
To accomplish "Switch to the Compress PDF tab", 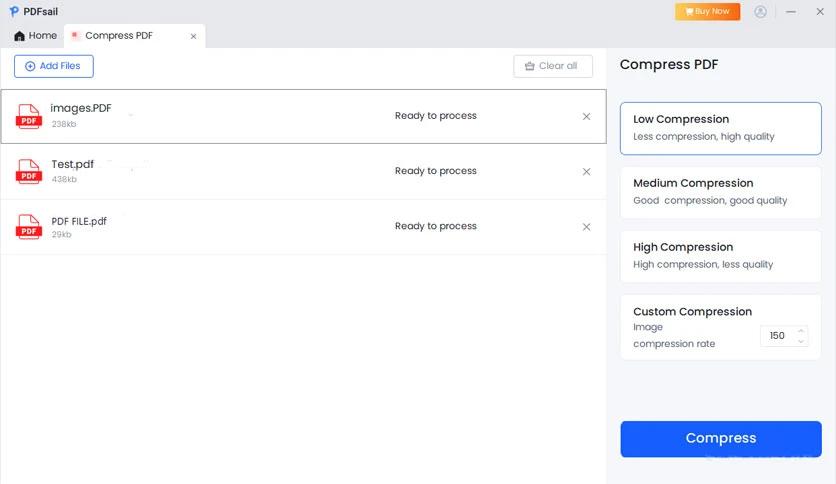I will tap(118, 36).
